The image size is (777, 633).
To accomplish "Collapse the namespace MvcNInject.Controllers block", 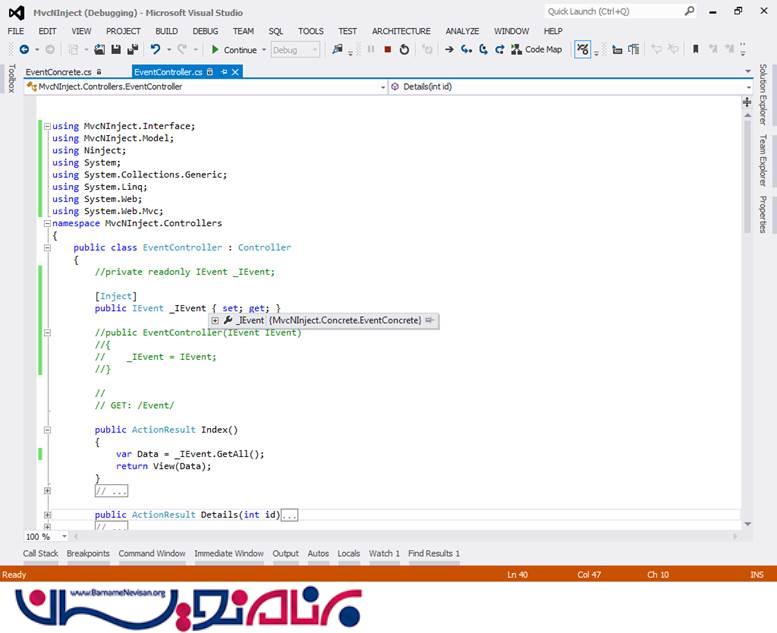I will 46,224.
